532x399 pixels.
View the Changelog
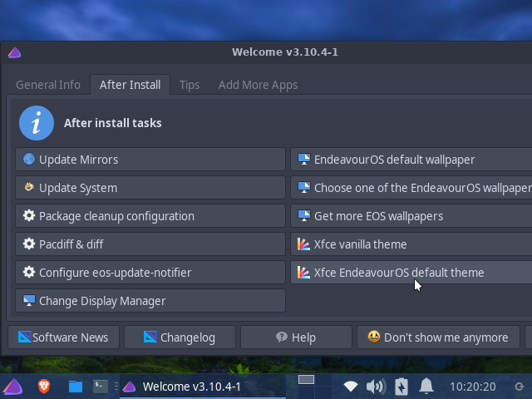pyautogui.click(x=180, y=337)
